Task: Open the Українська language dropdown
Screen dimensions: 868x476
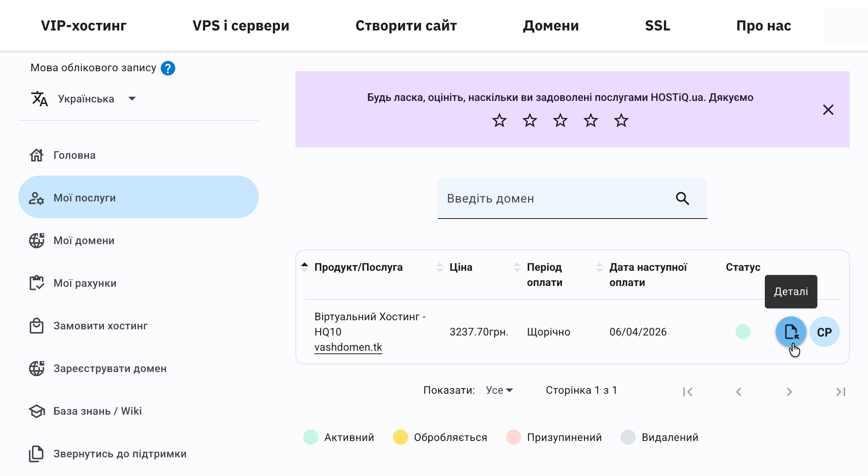Action: tap(97, 99)
